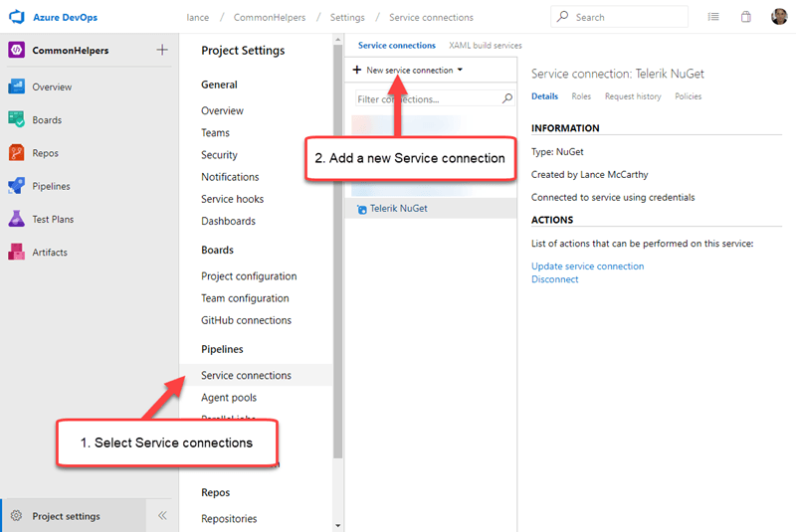Viewport: 796px width, 532px height.
Task: Focus the header Search input field
Action: click(x=619, y=17)
